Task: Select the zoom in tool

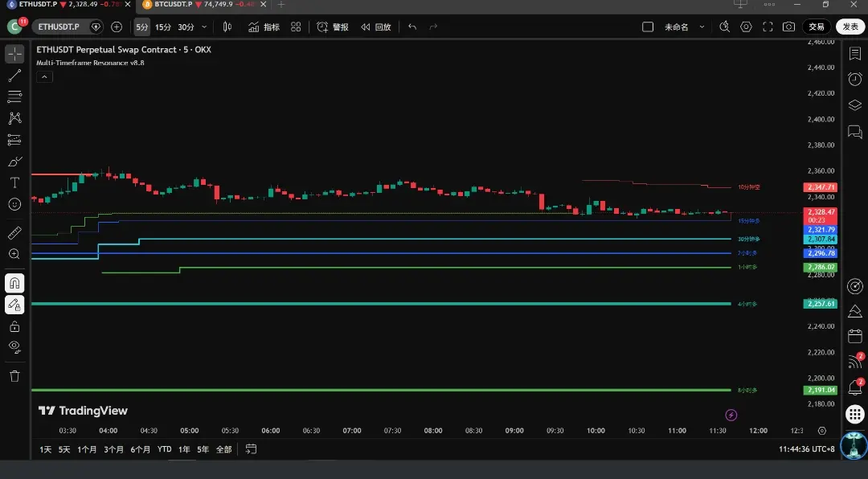Action: click(15, 254)
